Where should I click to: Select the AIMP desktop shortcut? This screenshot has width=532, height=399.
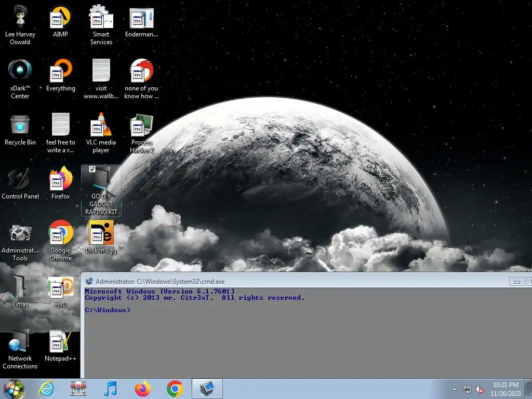[x=60, y=21]
